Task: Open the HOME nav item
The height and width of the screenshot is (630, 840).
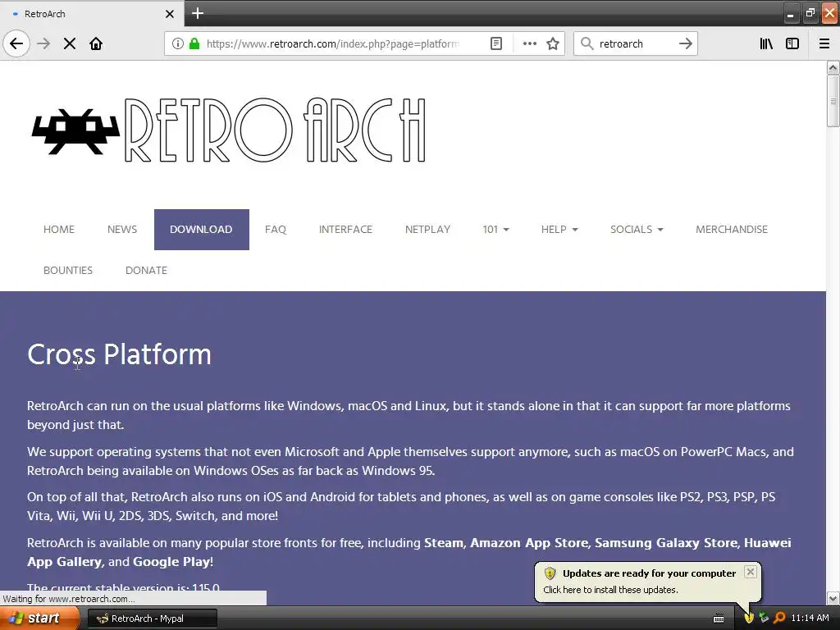Action: click(x=59, y=230)
